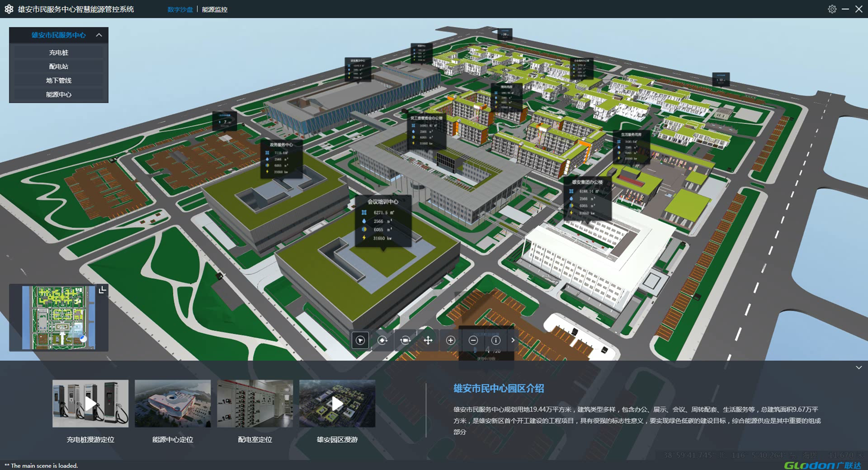Play the 充电桩漫游定位 video thumbnail

(x=90, y=403)
